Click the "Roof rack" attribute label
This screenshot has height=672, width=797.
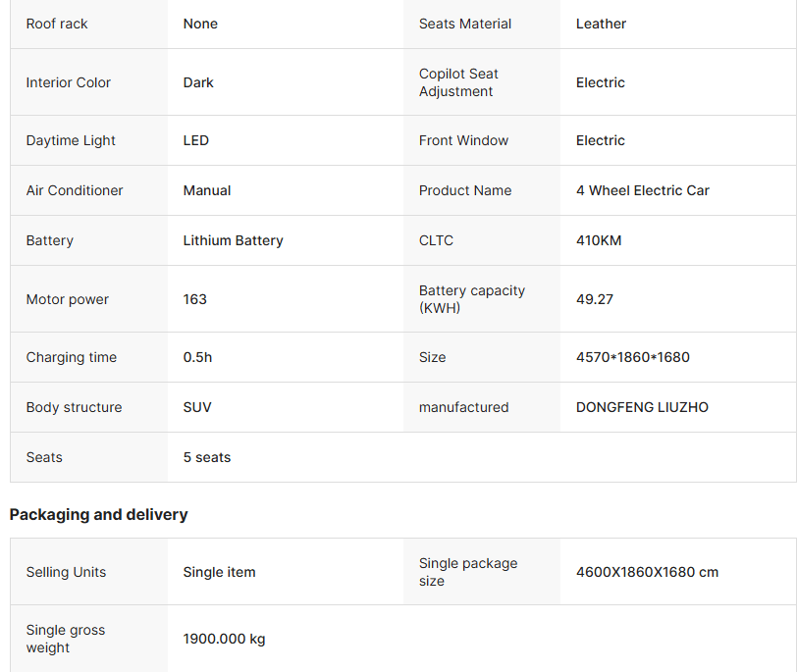click(x=57, y=24)
